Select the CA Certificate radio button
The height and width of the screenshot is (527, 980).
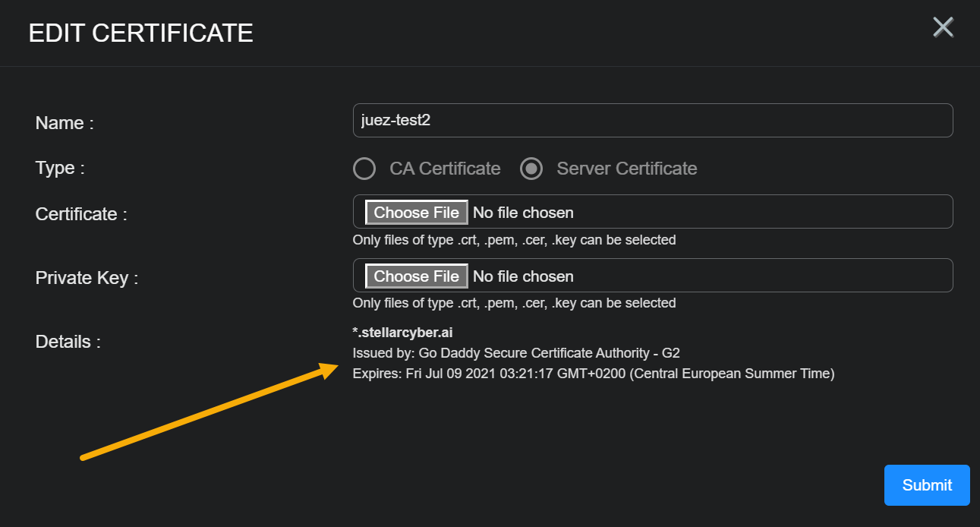pyautogui.click(x=364, y=169)
